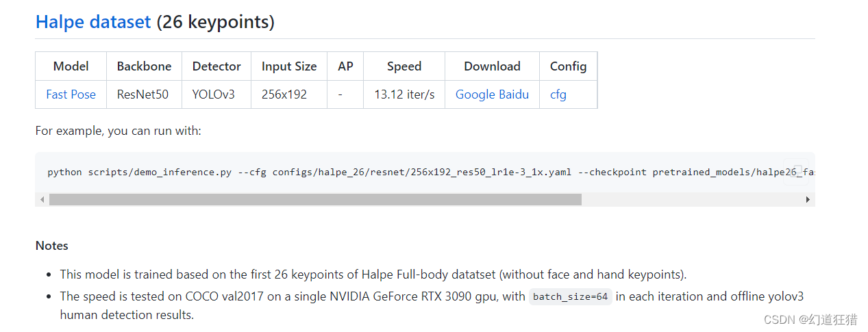Click the Download column header
Screen dimensions: 868x332
[x=492, y=66]
